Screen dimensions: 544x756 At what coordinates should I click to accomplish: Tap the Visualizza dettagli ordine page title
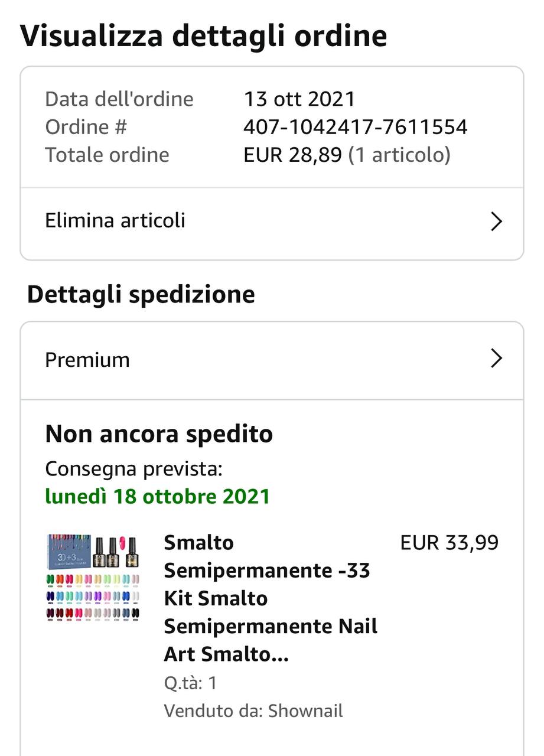coord(204,35)
